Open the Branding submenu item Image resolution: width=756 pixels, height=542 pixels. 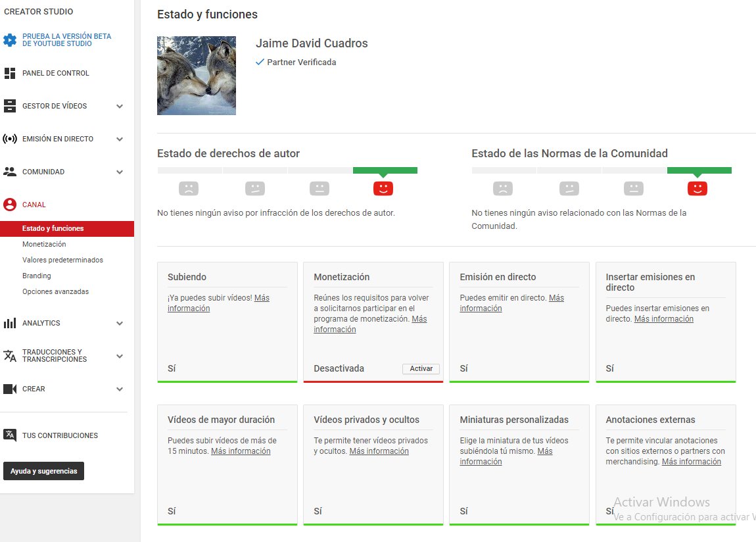[37, 276]
